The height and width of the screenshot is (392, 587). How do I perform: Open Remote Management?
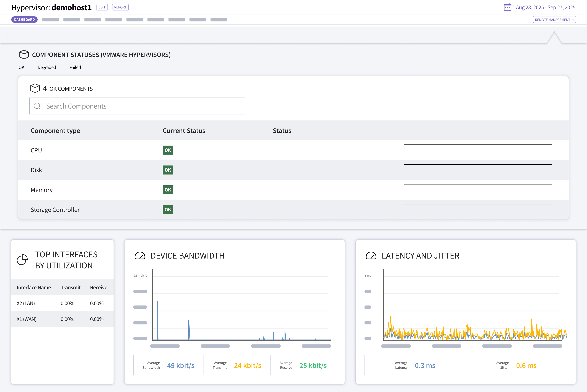click(x=554, y=19)
